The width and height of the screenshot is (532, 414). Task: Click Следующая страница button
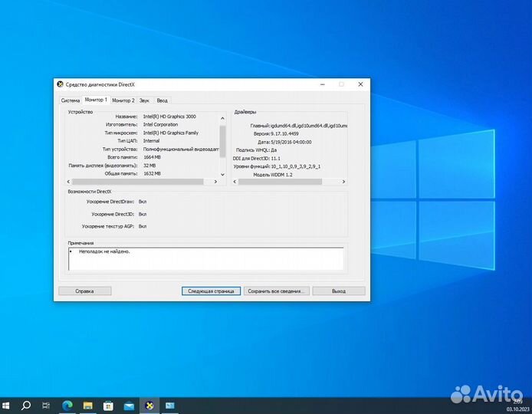click(211, 291)
